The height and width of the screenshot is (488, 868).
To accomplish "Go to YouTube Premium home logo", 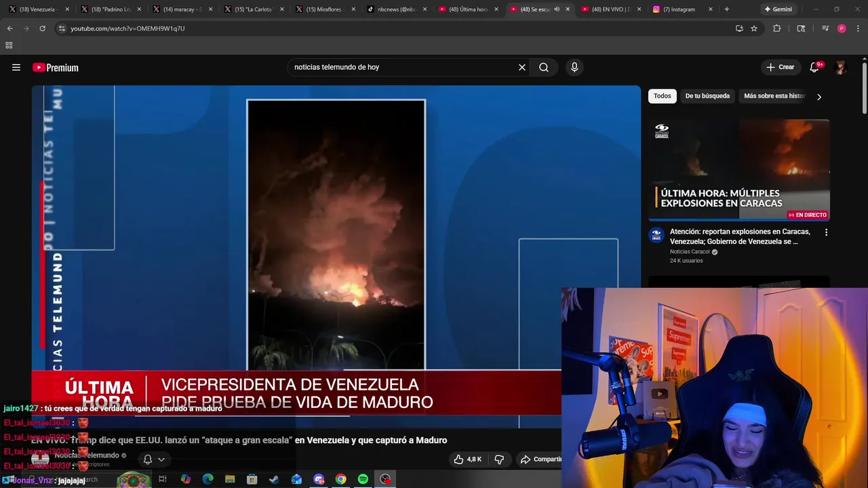I will pyautogui.click(x=56, y=68).
